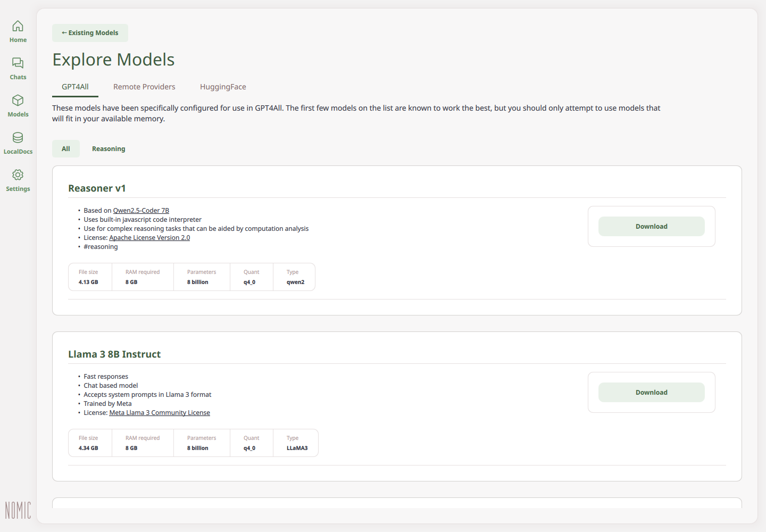The image size is (766, 532).
Task: Click the Reasoner v1 heading
Action: pyautogui.click(x=97, y=188)
